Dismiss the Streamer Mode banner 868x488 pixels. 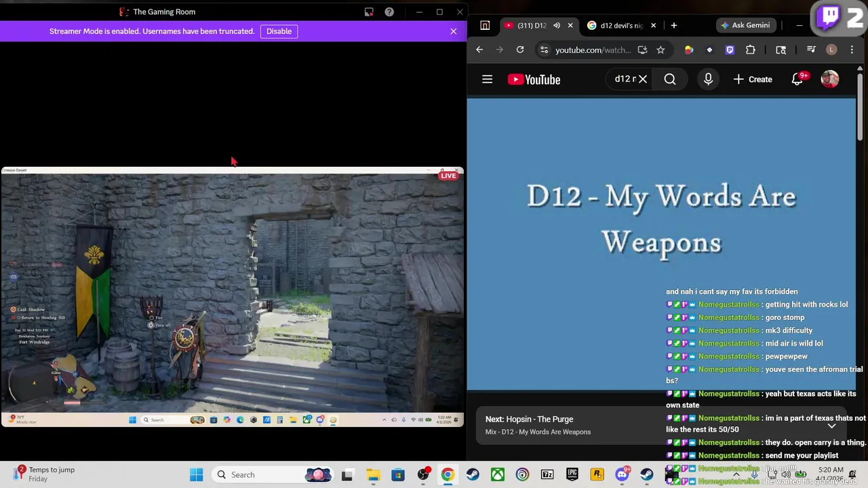click(x=453, y=31)
